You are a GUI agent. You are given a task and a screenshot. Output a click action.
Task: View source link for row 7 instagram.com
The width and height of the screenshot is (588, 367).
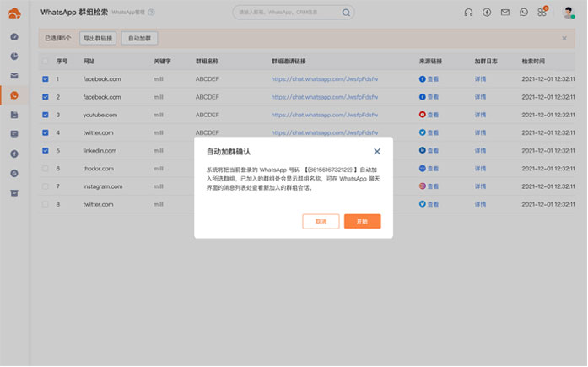coord(429,186)
